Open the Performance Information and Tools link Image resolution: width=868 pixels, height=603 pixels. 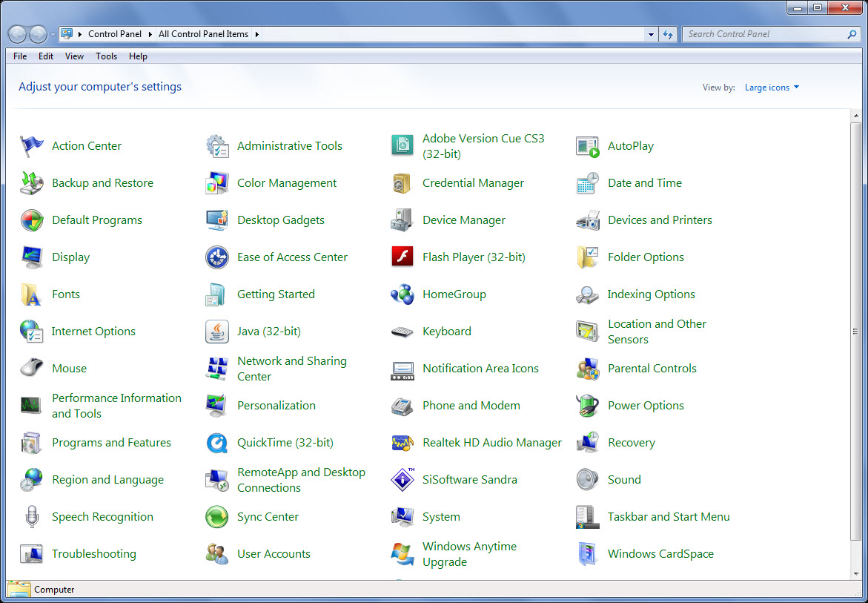(116, 406)
